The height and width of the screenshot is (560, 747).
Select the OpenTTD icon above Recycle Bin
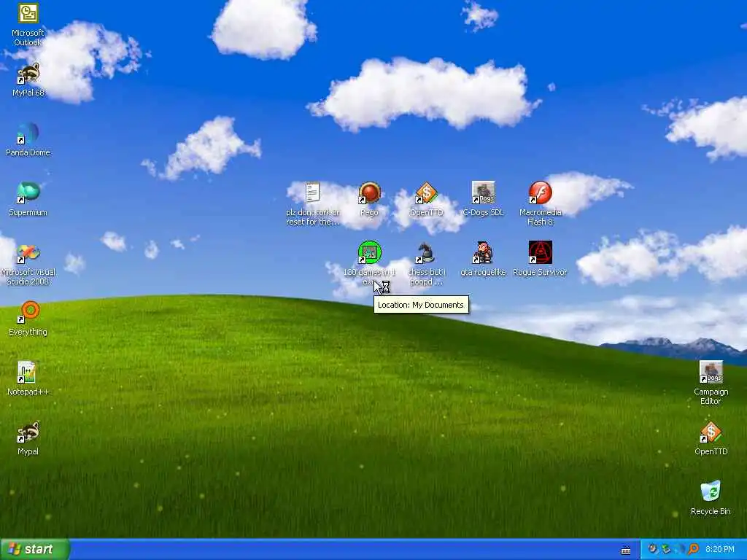[x=711, y=432]
